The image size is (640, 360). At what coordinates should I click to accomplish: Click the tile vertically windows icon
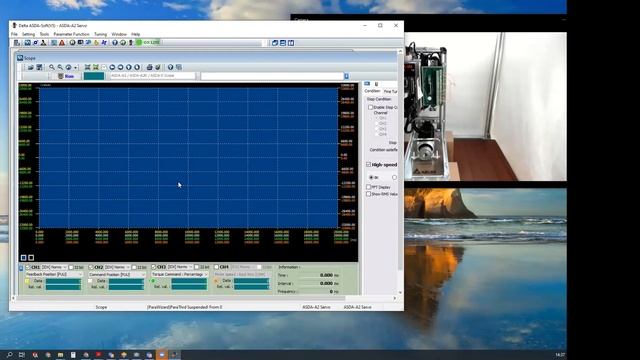click(x=291, y=43)
